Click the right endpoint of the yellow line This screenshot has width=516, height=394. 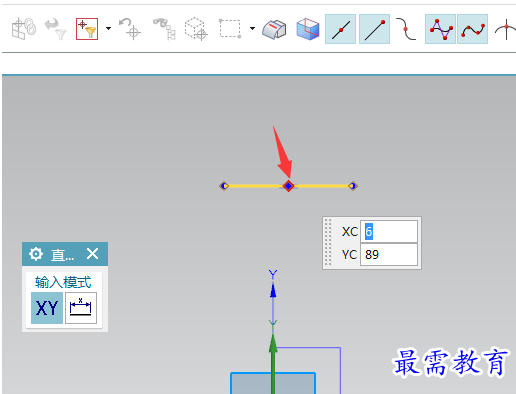[353, 186]
